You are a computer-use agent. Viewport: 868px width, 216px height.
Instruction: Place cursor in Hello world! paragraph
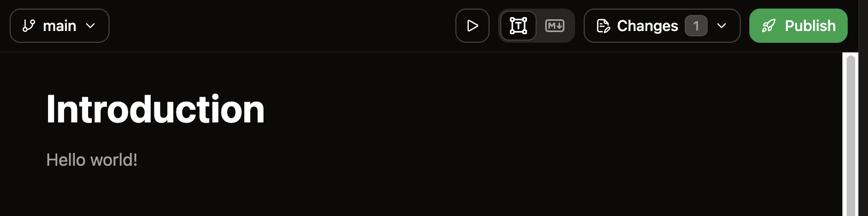tap(92, 160)
